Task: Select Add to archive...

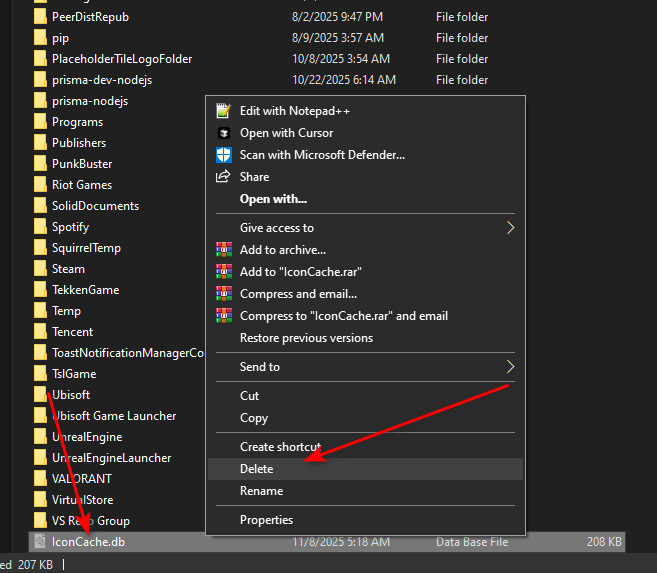Action: (365, 250)
